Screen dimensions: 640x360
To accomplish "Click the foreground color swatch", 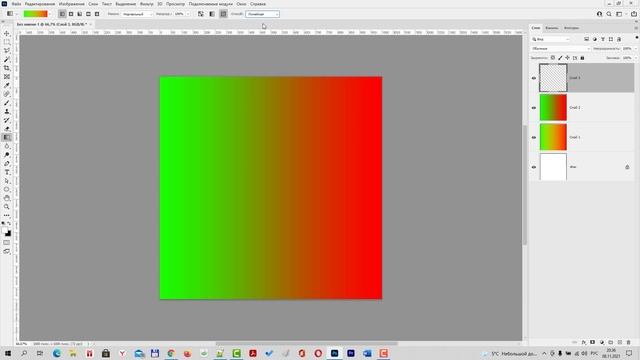I will point(5,231).
